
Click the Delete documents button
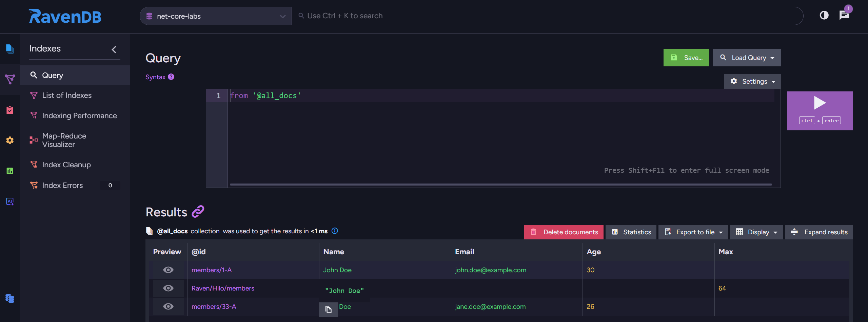click(x=564, y=232)
